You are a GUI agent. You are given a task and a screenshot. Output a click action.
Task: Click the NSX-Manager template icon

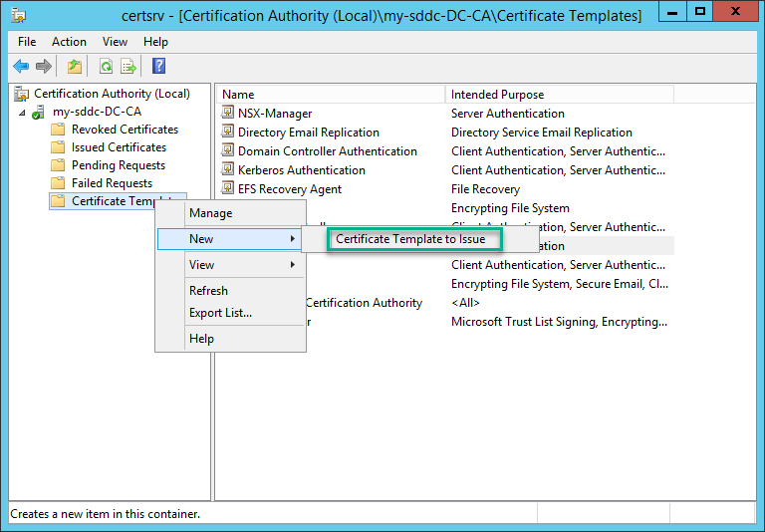point(227,113)
